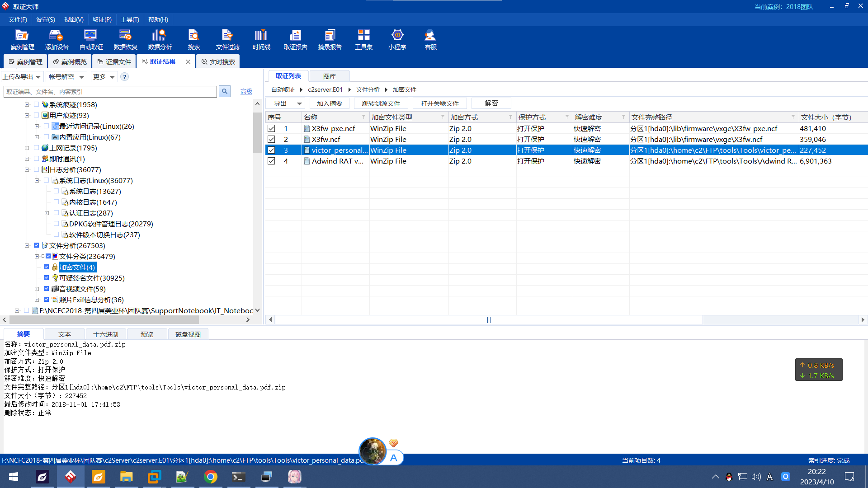The image size is (868, 488).
Task: Toggle 音视频文件(59) checkbox
Action: point(47,289)
